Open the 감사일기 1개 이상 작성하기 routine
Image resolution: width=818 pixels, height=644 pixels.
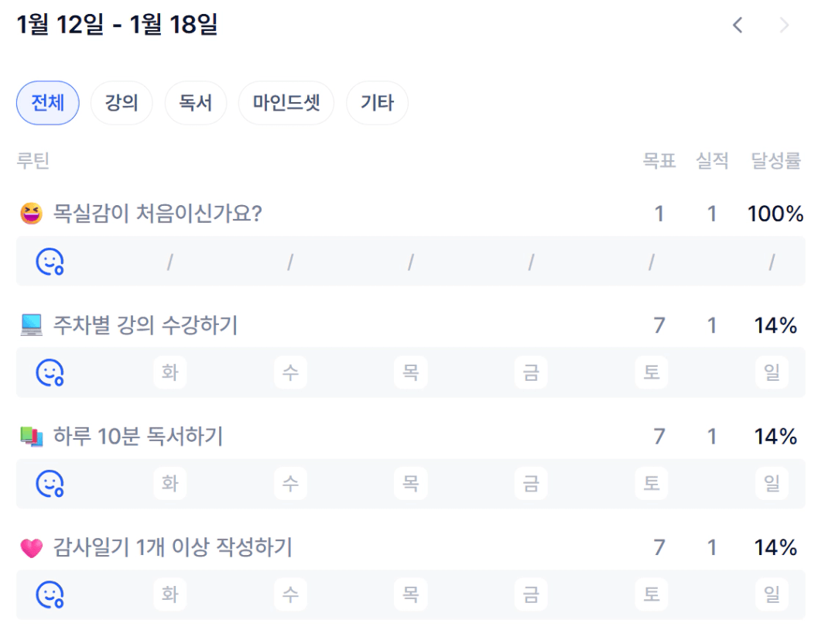click(x=173, y=548)
